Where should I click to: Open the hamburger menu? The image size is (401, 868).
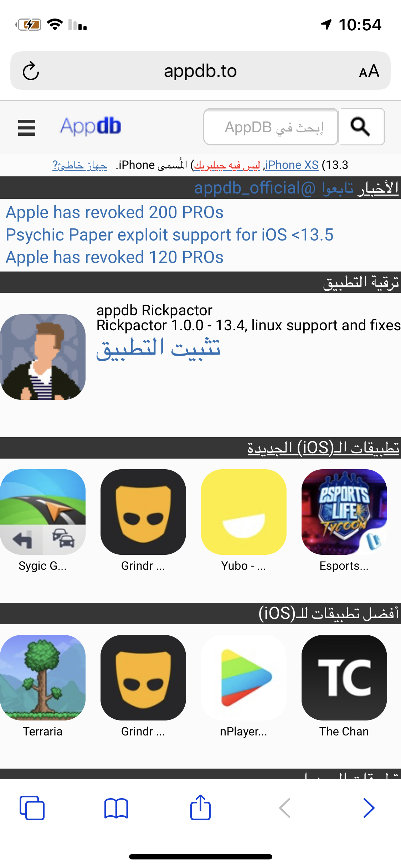click(x=27, y=128)
